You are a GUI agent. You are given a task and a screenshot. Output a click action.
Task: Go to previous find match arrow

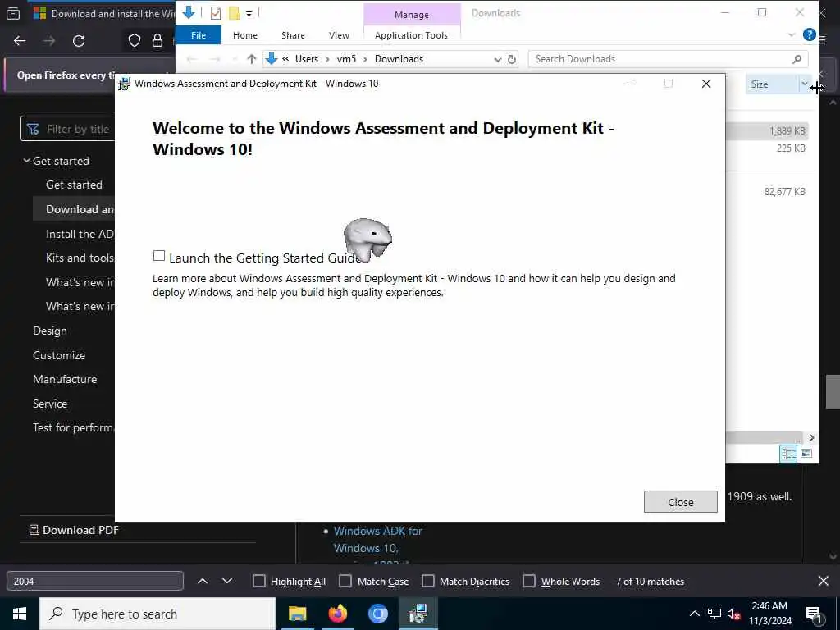203,582
